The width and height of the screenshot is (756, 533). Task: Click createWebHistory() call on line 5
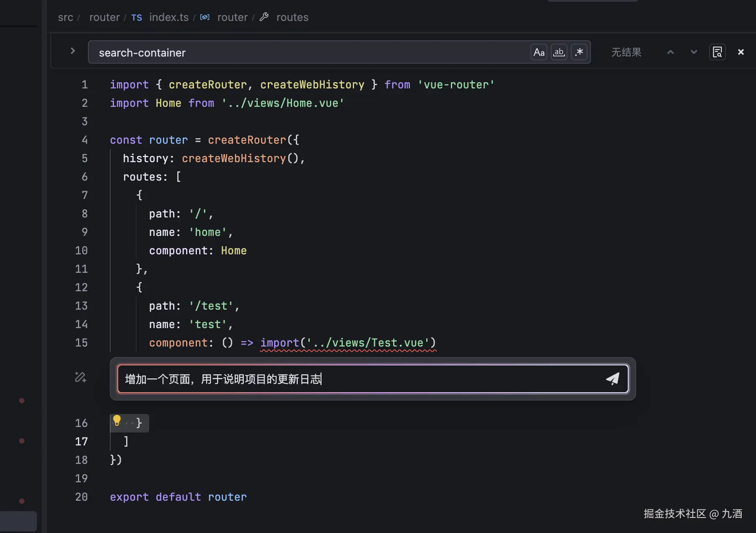pos(240,158)
